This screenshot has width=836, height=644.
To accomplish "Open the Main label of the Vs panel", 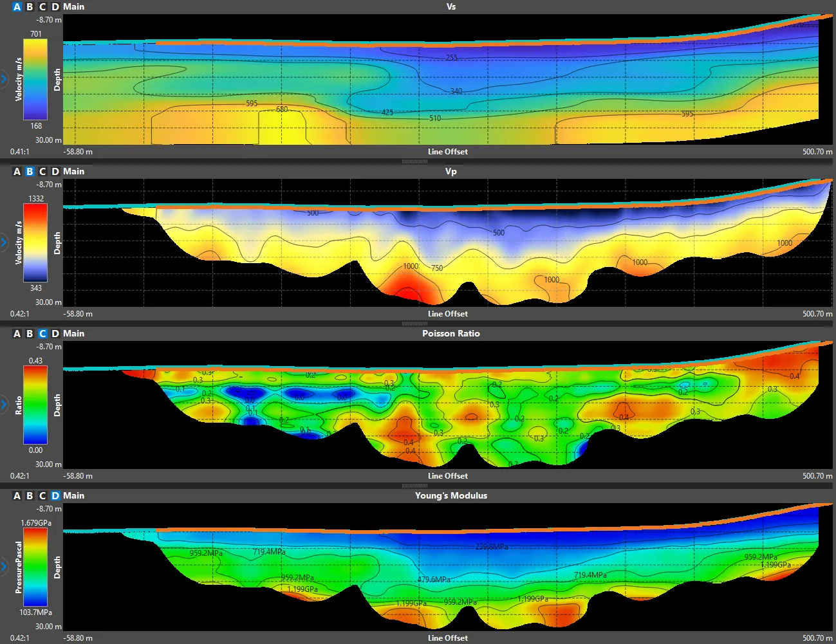I will click(x=74, y=6).
